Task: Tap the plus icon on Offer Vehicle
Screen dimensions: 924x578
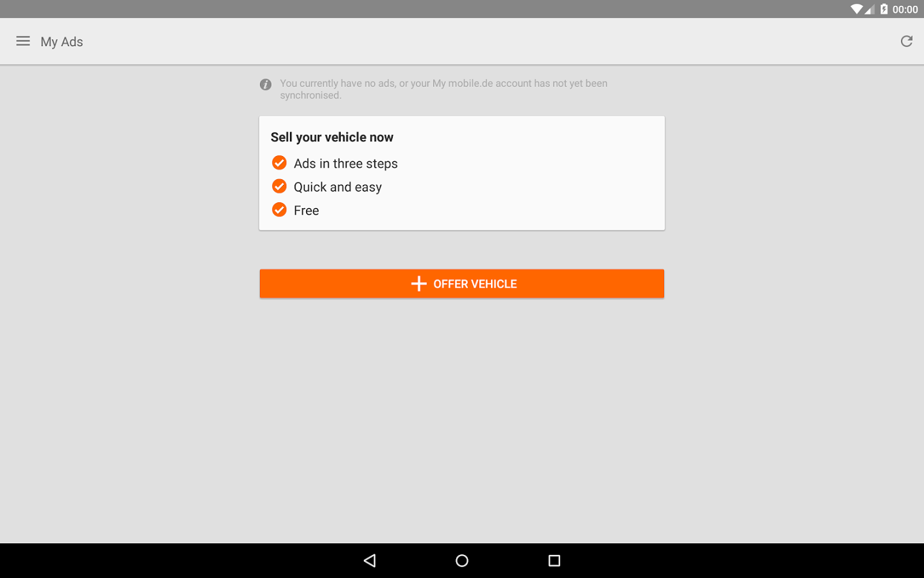Action: point(418,284)
